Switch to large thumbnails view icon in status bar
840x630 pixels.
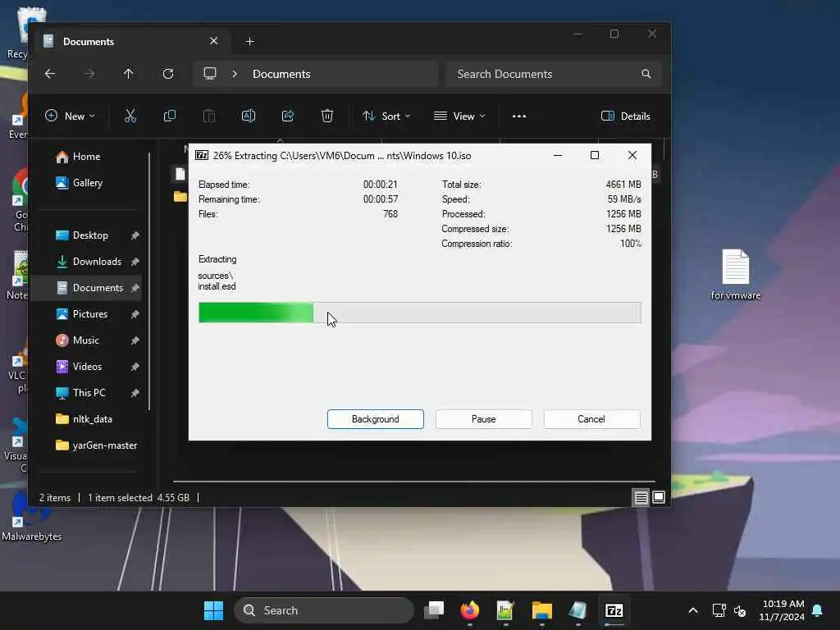point(659,498)
